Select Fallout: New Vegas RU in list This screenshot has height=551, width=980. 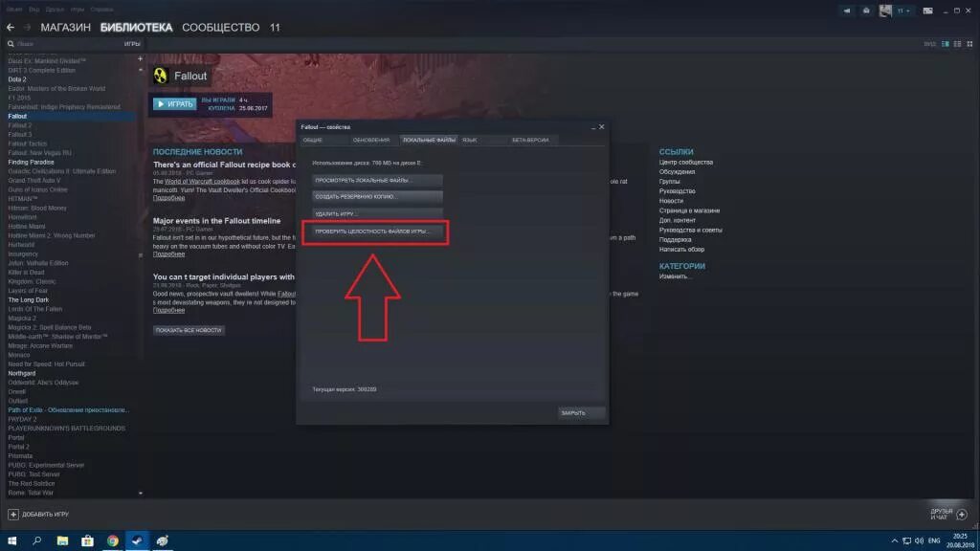39,152
